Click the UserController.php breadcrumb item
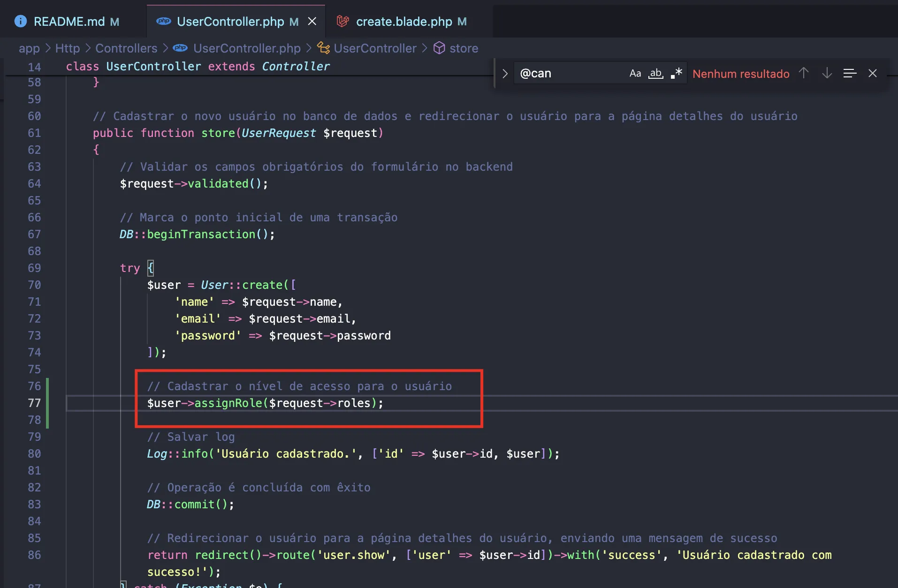The height and width of the screenshot is (588, 898). [x=247, y=48]
